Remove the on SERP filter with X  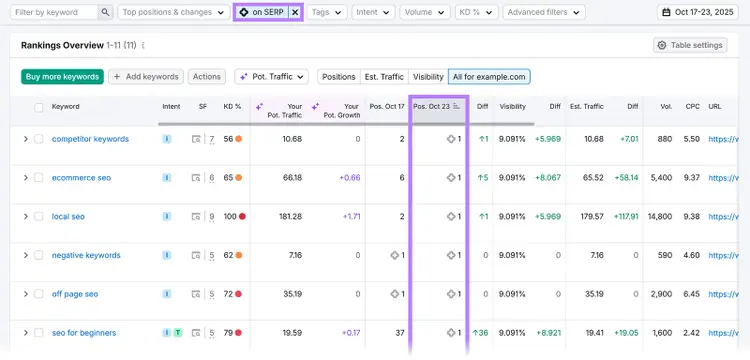295,12
